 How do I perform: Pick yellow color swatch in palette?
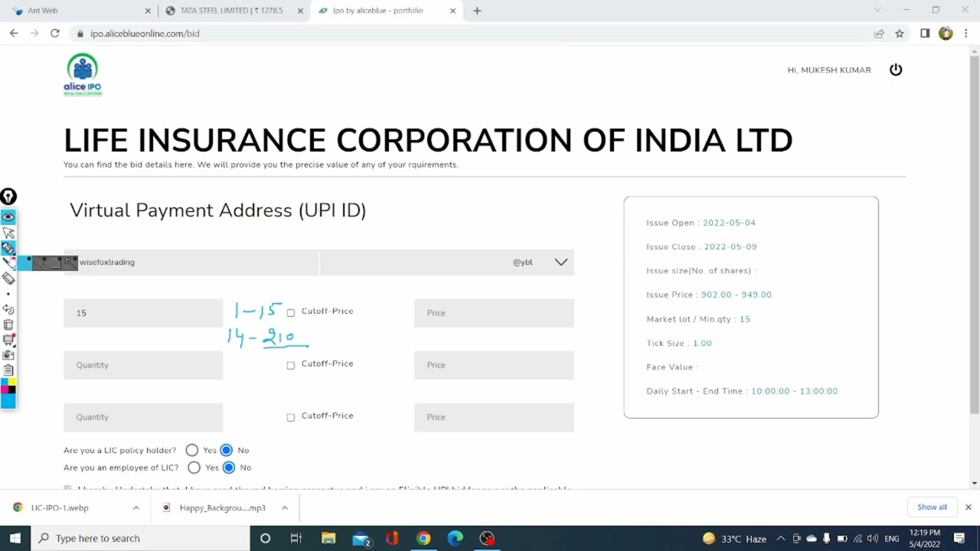(x=12, y=382)
